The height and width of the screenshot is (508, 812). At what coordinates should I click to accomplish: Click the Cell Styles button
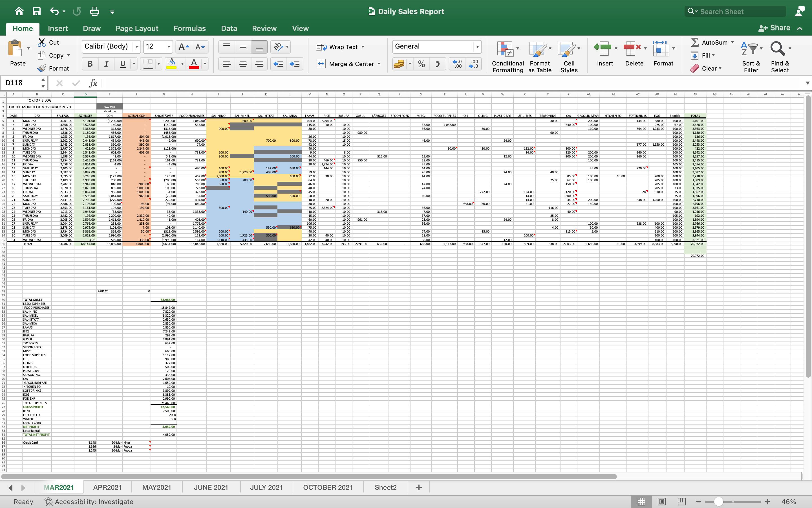569,56
